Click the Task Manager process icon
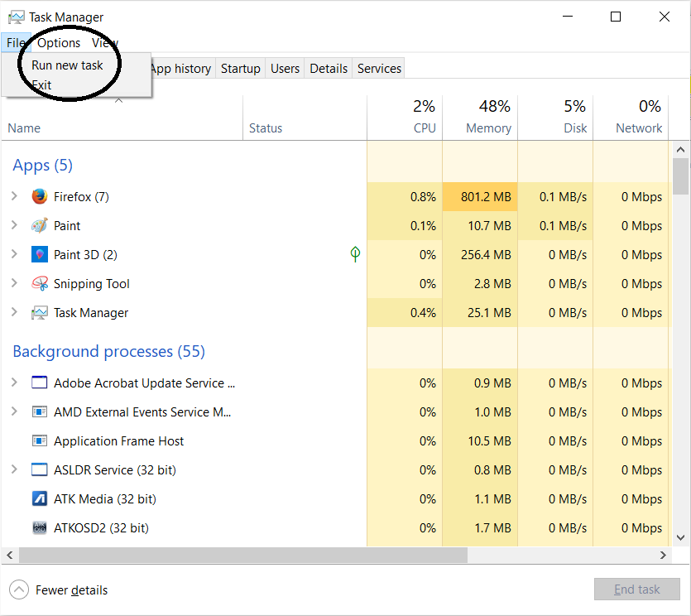The image size is (691, 616). (40, 313)
